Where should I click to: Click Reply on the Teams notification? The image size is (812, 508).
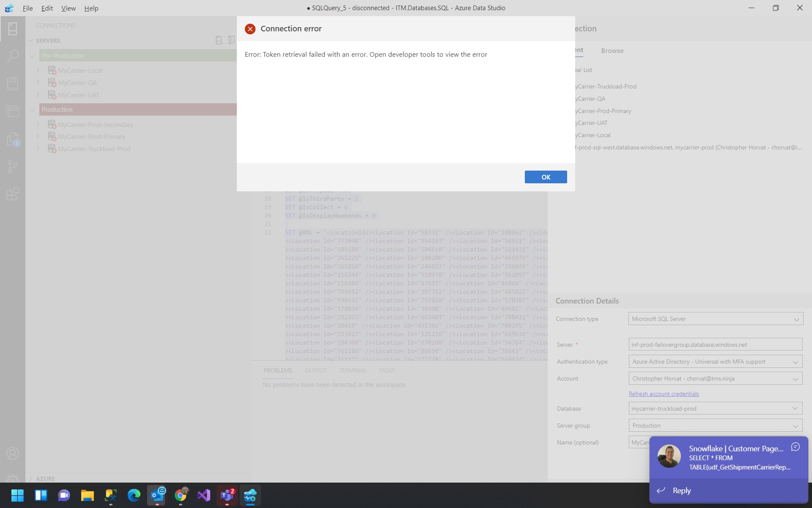(x=681, y=490)
